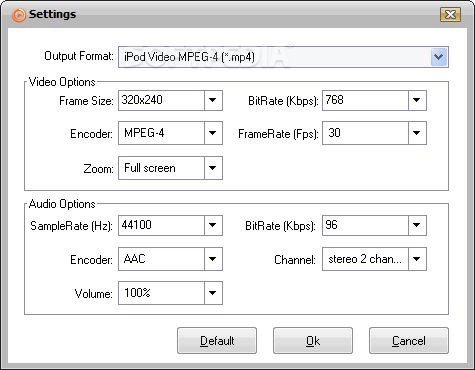The image size is (475, 370).
Task: Open the video BitRate 768 dropdown arrow
Action: 417,100
